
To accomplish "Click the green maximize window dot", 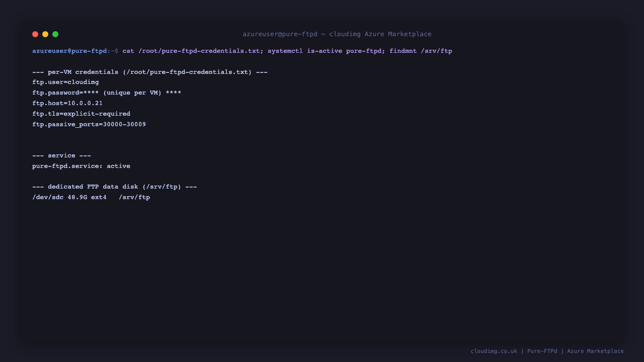I will tap(55, 34).
